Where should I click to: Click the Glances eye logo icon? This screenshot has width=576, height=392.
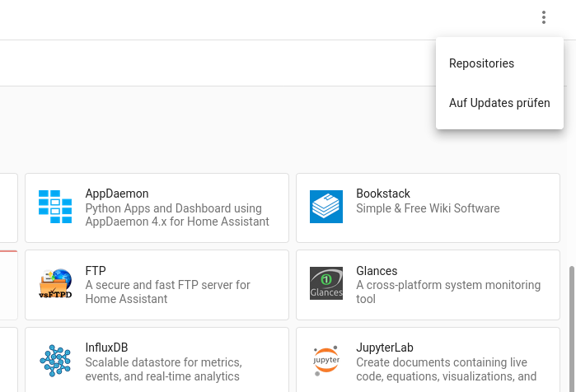tap(326, 283)
